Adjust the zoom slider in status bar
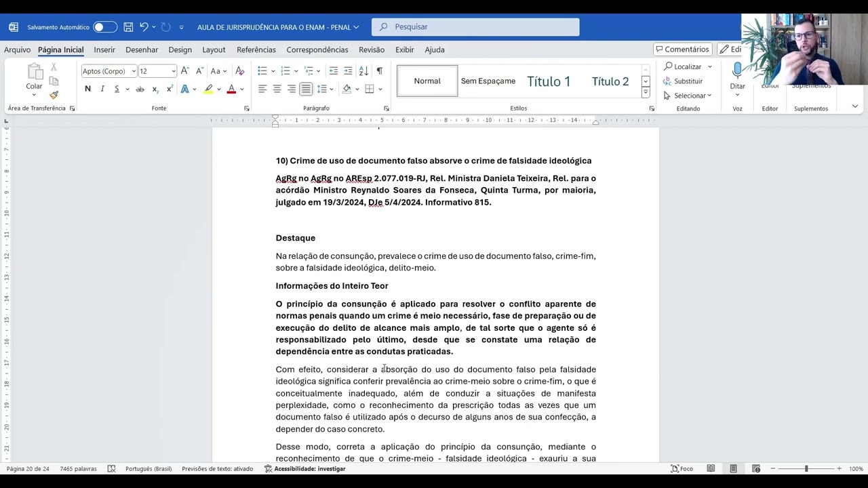This screenshot has width=868, height=488. point(806,469)
